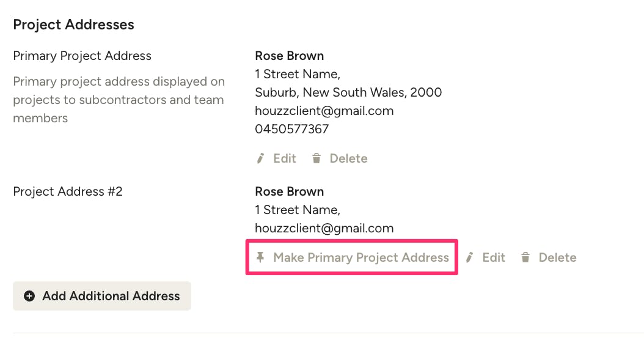Click the trash icon under the primary address
This screenshot has width=644, height=340.
[x=317, y=158]
